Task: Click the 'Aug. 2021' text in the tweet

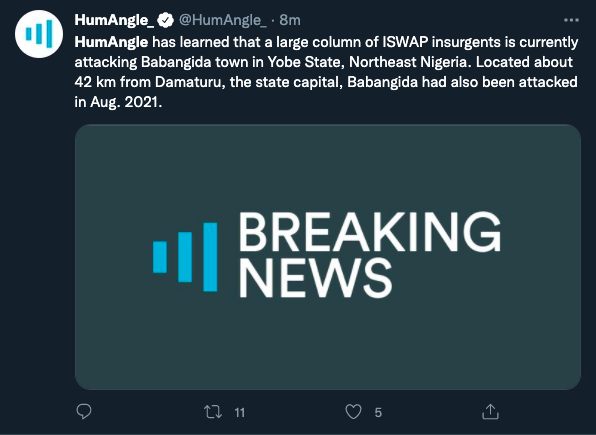Action: coord(126,102)
